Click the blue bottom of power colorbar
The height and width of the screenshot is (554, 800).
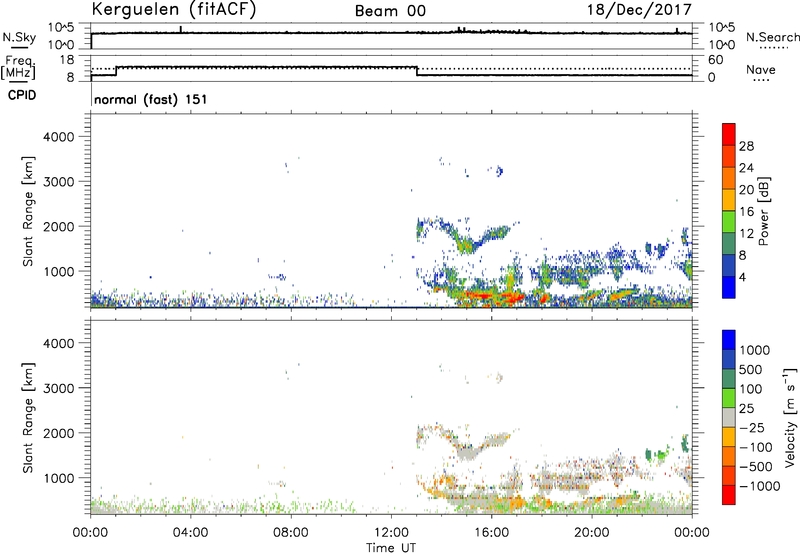click(729, 287)
